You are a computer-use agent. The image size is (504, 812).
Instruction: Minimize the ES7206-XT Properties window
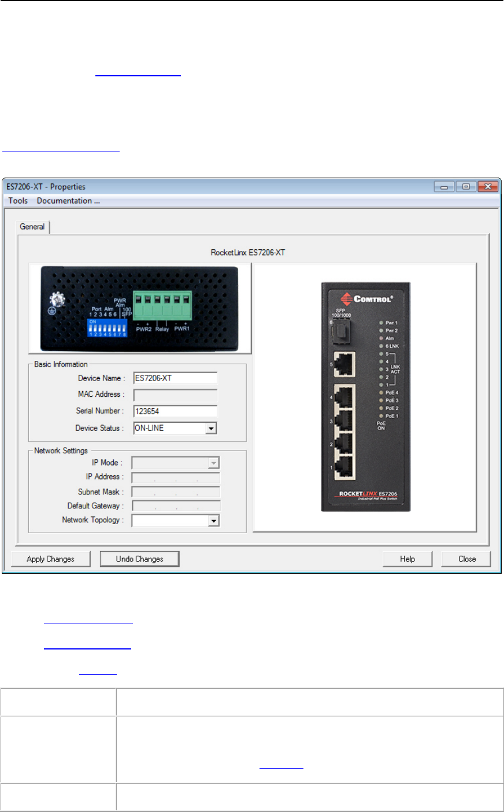coord(444,187)
